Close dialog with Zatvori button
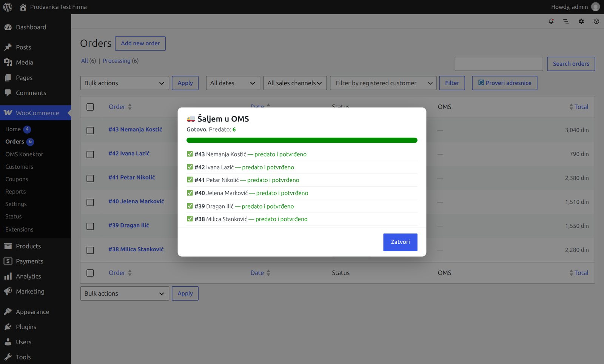 pyautogui.click(x=400, y=242)
